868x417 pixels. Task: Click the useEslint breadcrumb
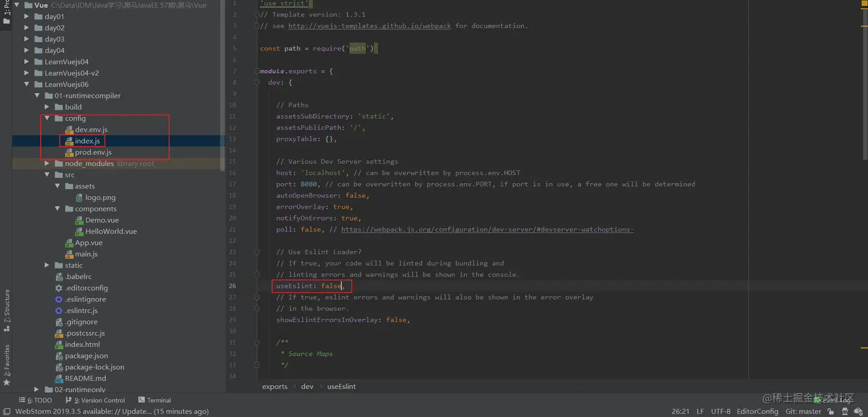coord(342,387)
